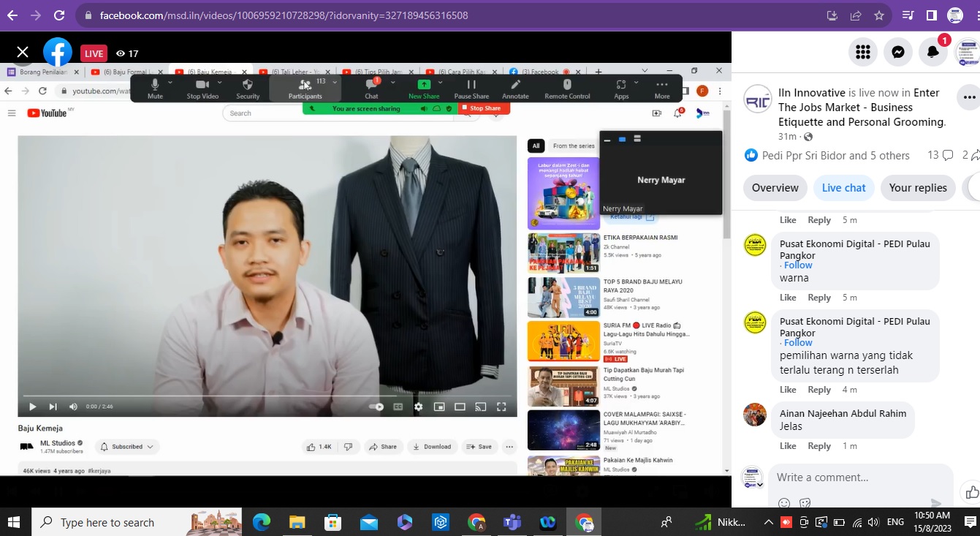Reply to the 'warna' comment
Screen dimensions: 980x536
tap(818, 298)
